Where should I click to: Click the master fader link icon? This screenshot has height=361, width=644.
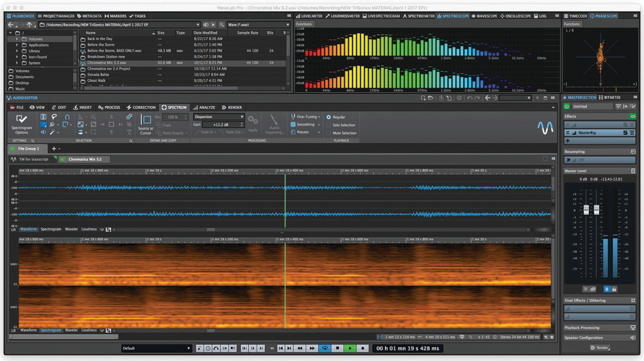593,289
